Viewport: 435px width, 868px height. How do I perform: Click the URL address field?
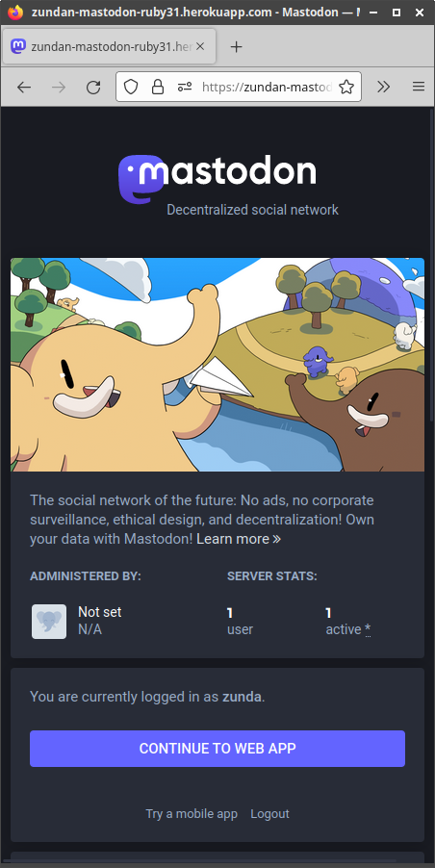[267, 87]
